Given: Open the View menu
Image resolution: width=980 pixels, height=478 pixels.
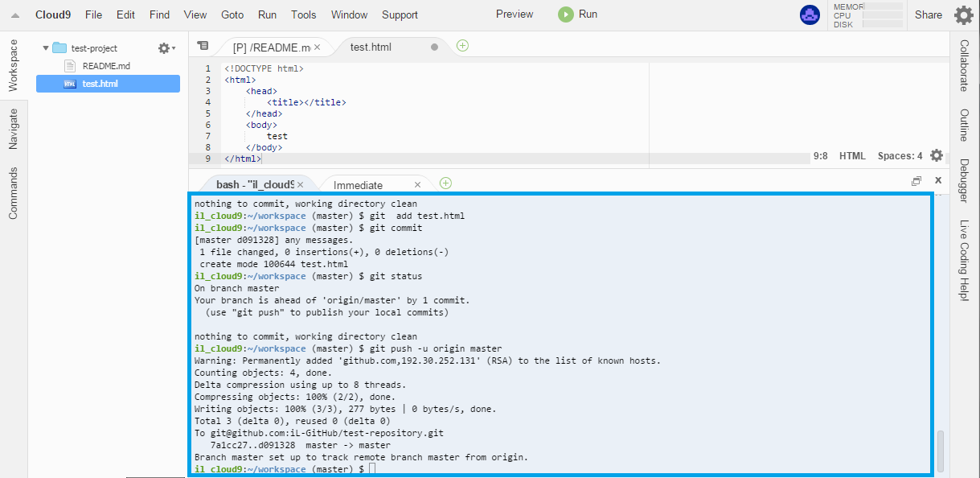Looking at the screenshot, I should 195,14.
